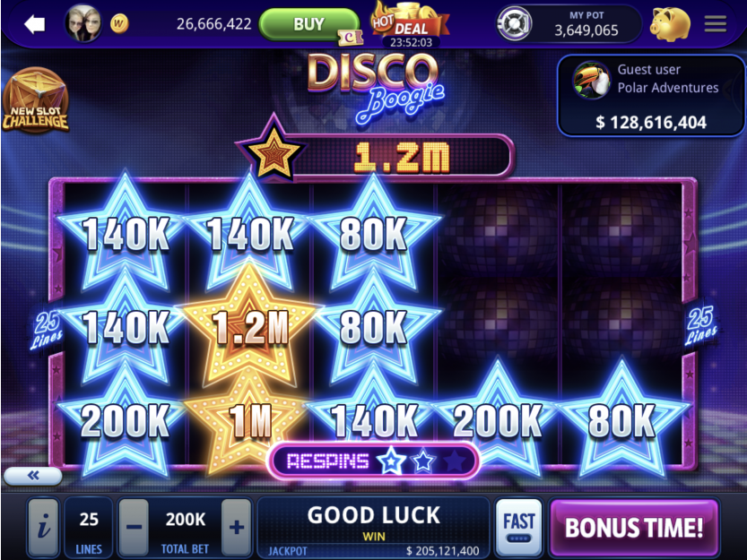Click the green BUY button
Image resolution: width=747 pixels, height=560 pixels.
point(308,24)
